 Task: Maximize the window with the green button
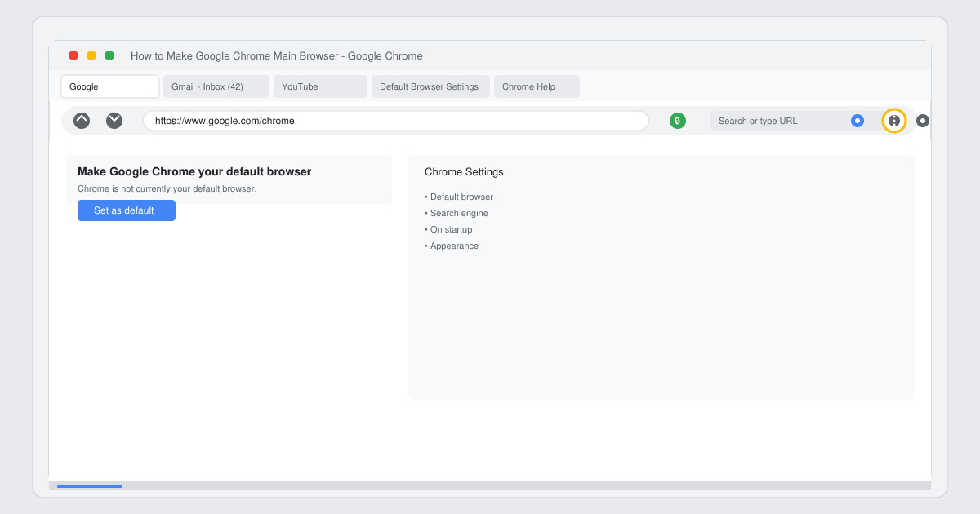point(109,55)
